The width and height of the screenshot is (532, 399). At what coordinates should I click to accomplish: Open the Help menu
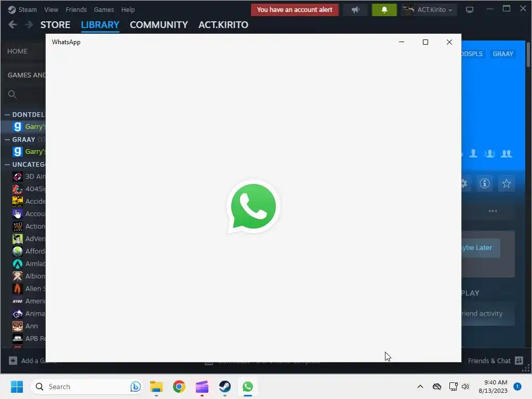click(128, 10)
